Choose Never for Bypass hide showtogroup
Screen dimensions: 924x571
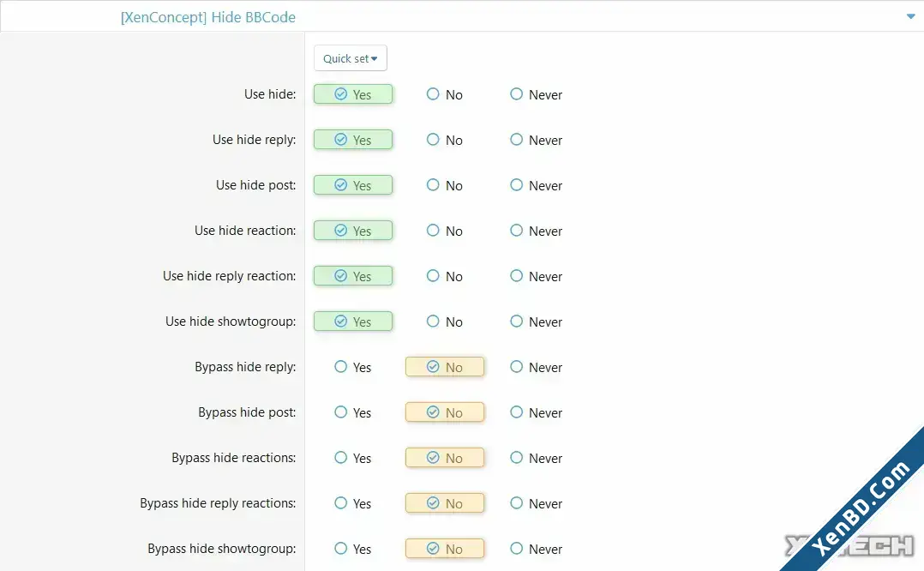click(536, 549)
